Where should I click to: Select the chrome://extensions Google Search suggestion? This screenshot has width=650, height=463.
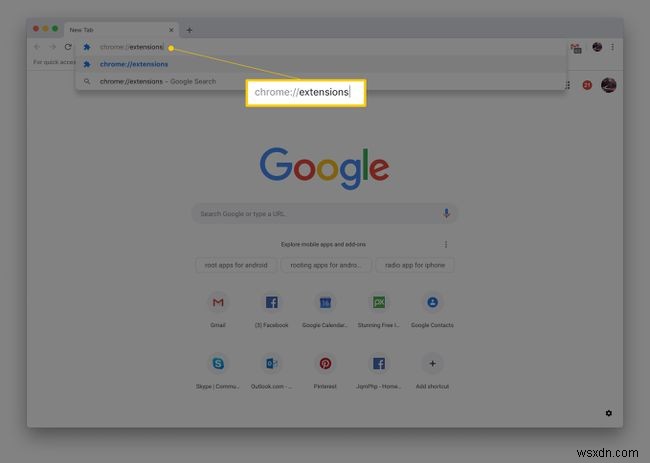click(321, 82)
